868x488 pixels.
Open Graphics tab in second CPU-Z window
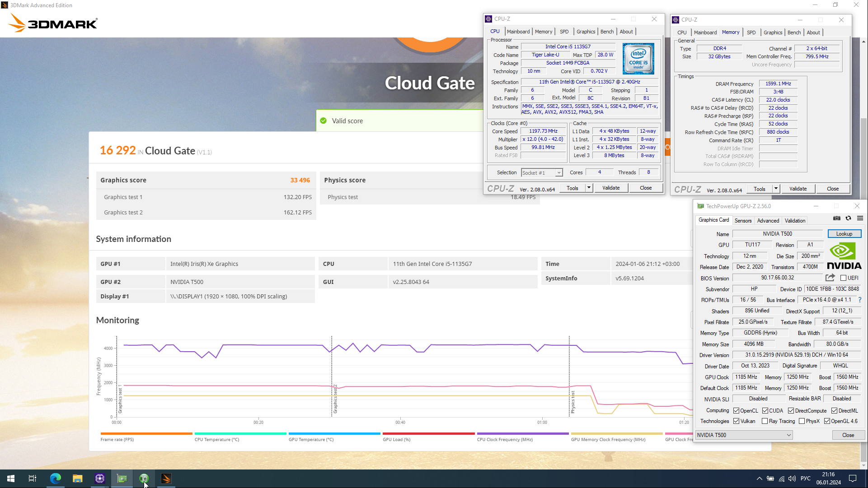773,33
